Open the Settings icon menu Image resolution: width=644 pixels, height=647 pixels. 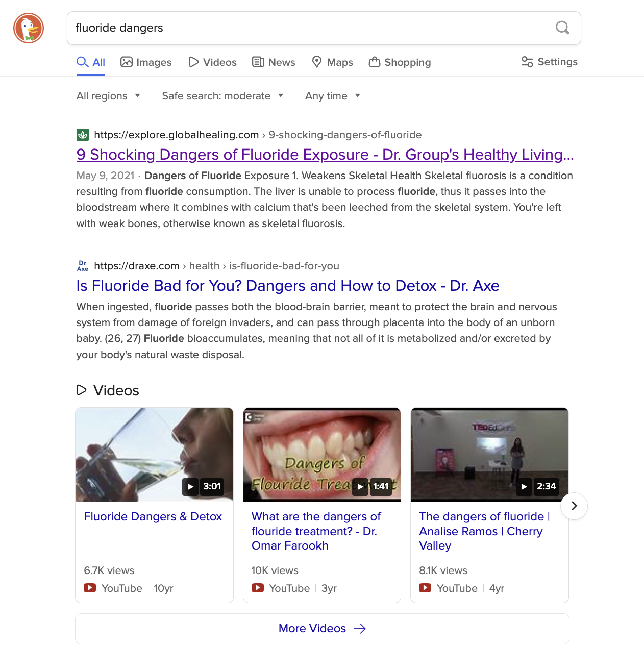coord(549,62)
